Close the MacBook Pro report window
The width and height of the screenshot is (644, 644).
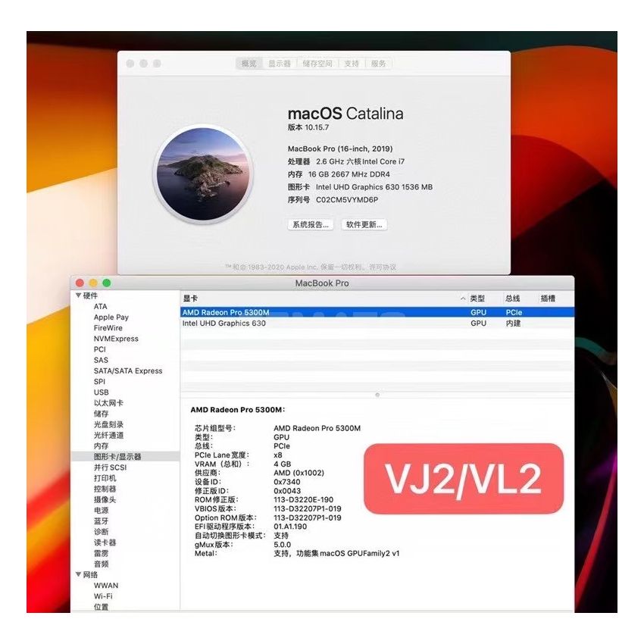point(80,283)
